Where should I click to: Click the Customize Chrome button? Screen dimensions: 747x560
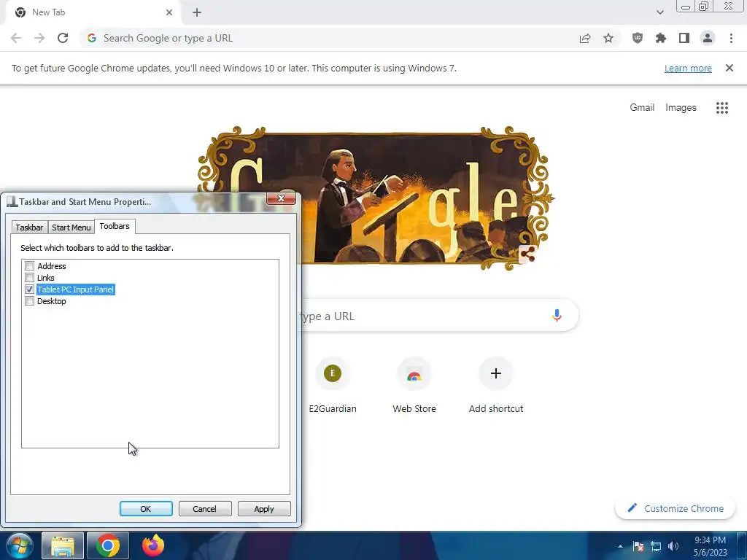point(675,508)
